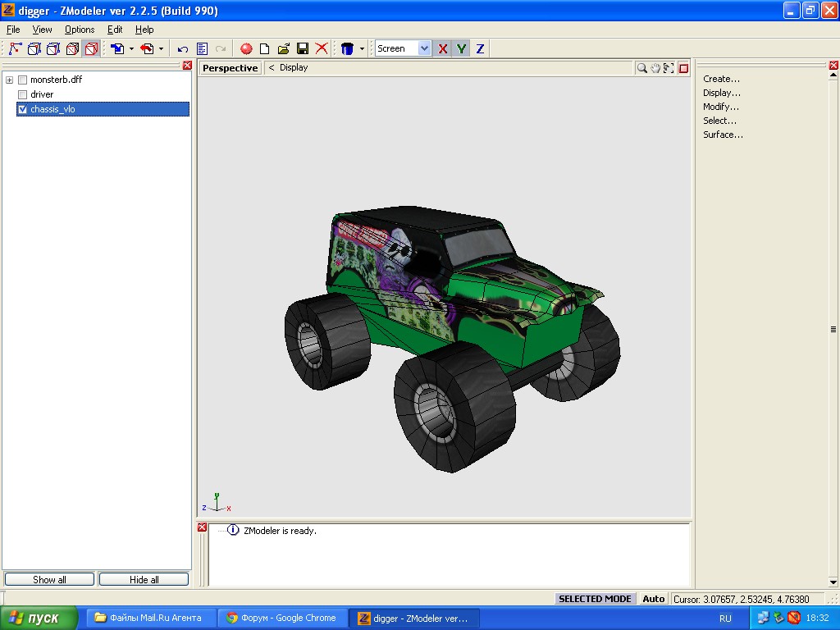Undo the last action in toolbar
Image resolution: width=840 pixels, height=630 pixels.
pos(183,49)
